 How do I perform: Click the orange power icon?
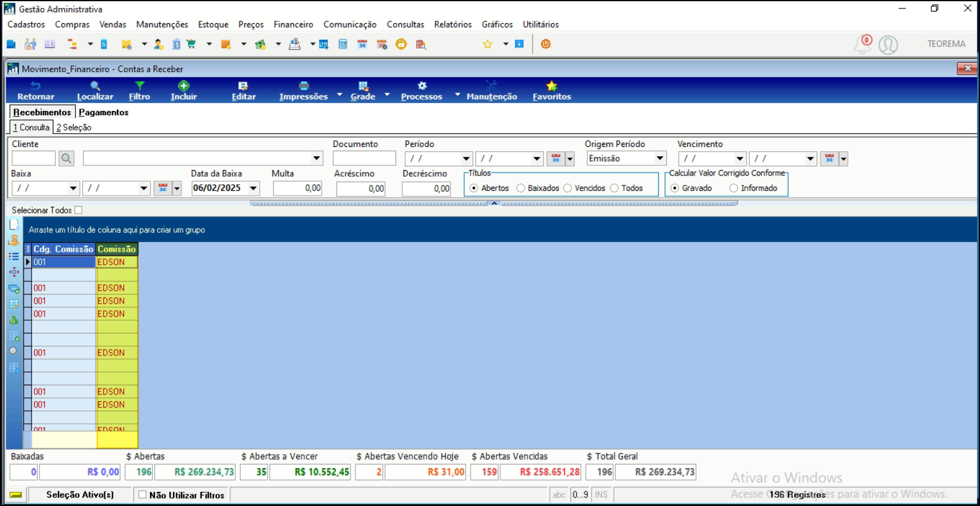coord(546,44)
